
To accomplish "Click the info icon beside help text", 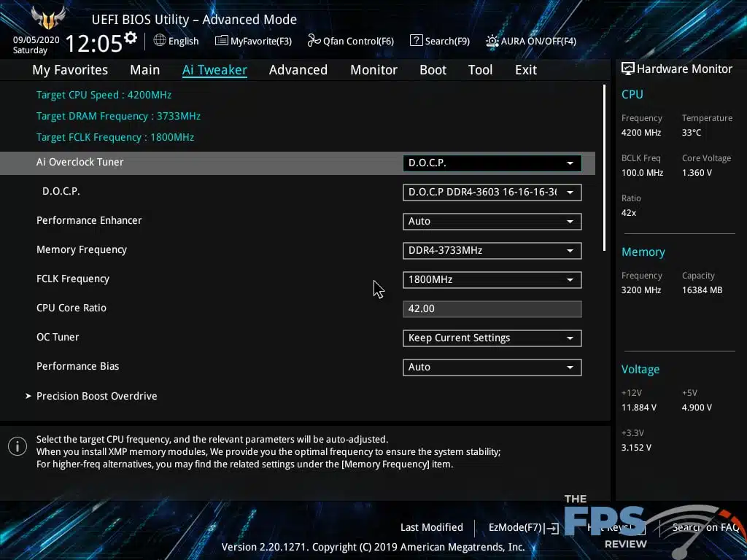I will coord(18,447).
